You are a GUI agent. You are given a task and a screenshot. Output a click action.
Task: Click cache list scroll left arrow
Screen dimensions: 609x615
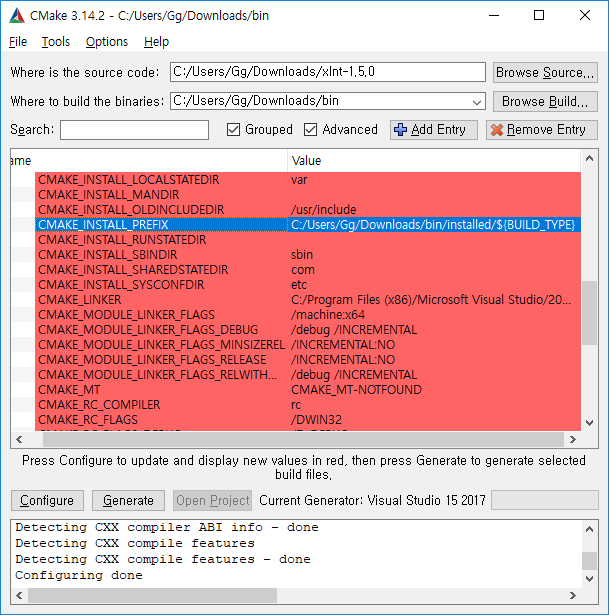tap(19, 439)
